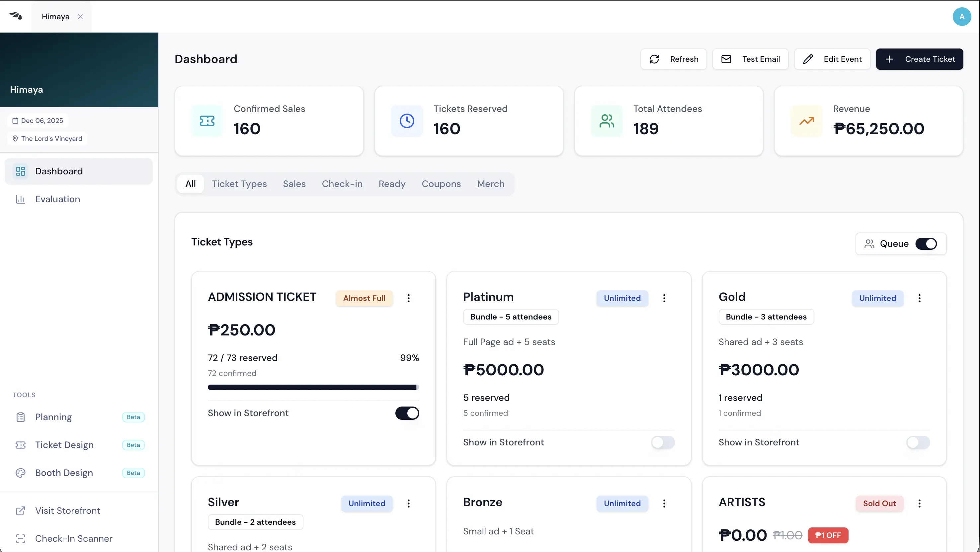Screen dimensions: 980x552
Task: Open the options menu on the Gold ticket
Action: tap(920, 298)
